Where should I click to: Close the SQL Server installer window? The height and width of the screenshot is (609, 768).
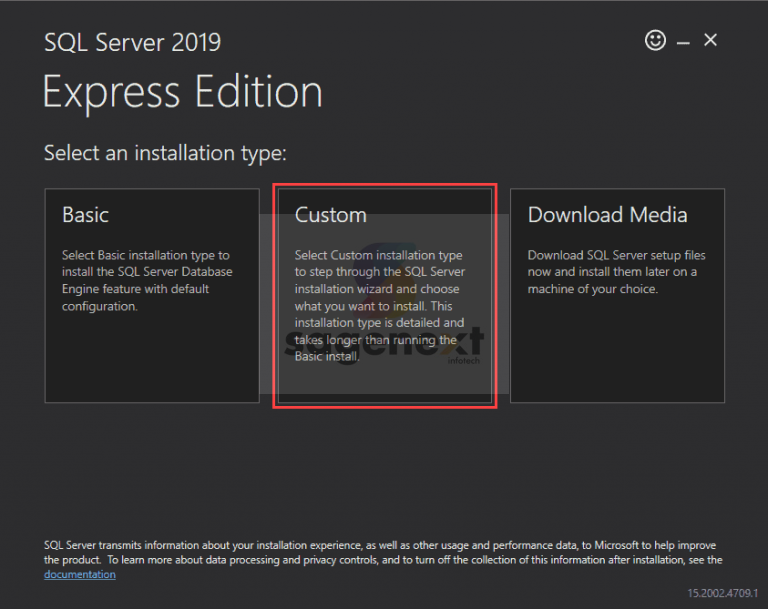pyautogui.click(x=710, y=40)
